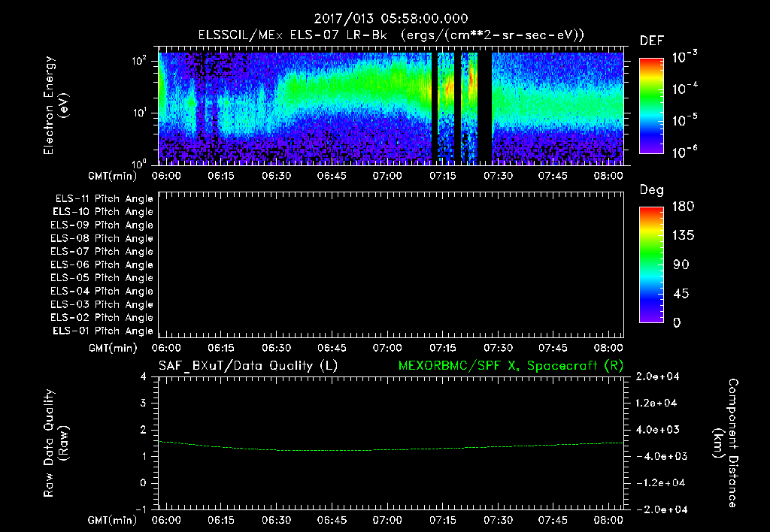The image size is (770, 532).
Task: Click the 135 value on Deg color bar
Action: point(683,236)
